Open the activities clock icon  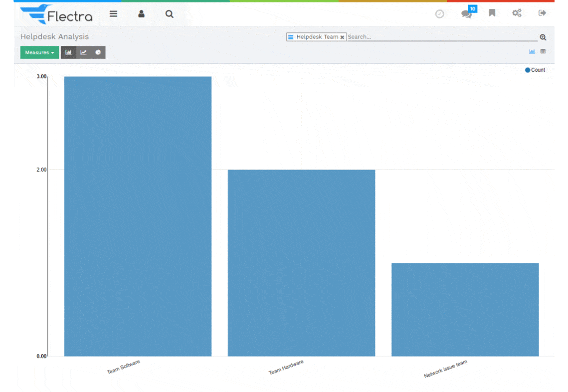coord(439,14)
